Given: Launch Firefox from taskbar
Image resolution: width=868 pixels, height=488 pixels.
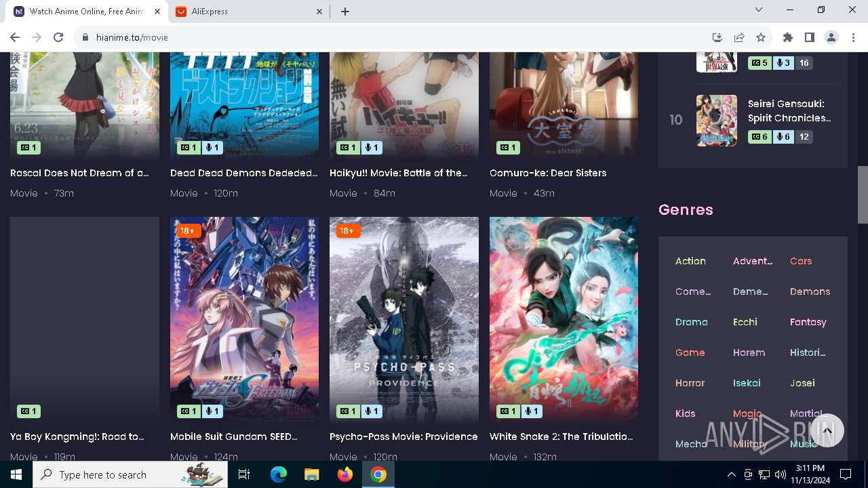Looking at the screenshot, I should 344,474.
